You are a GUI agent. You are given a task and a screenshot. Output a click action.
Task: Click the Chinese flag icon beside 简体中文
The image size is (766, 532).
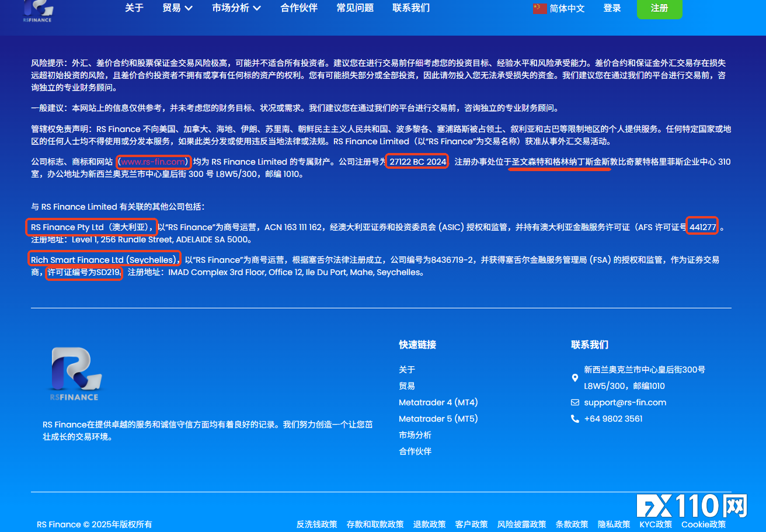click(x=540, y=8)
